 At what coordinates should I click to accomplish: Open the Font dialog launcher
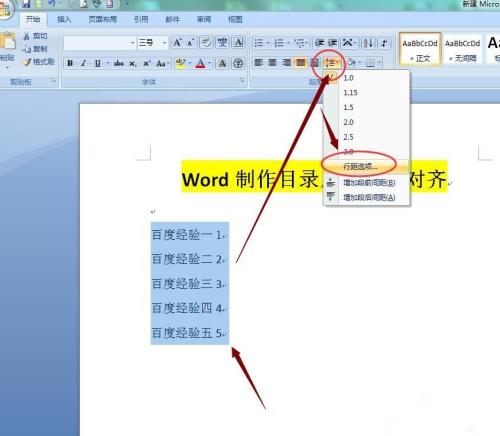(242, 81)
